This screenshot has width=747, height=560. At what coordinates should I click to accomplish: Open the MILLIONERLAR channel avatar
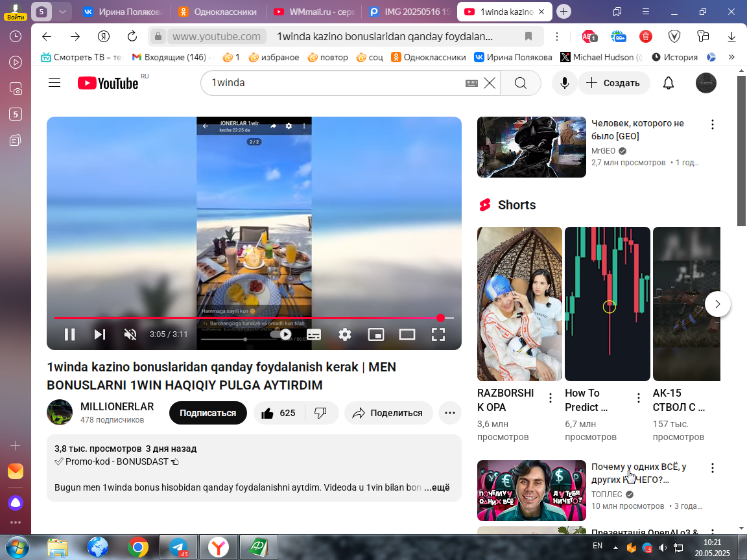tap(60, 412)
